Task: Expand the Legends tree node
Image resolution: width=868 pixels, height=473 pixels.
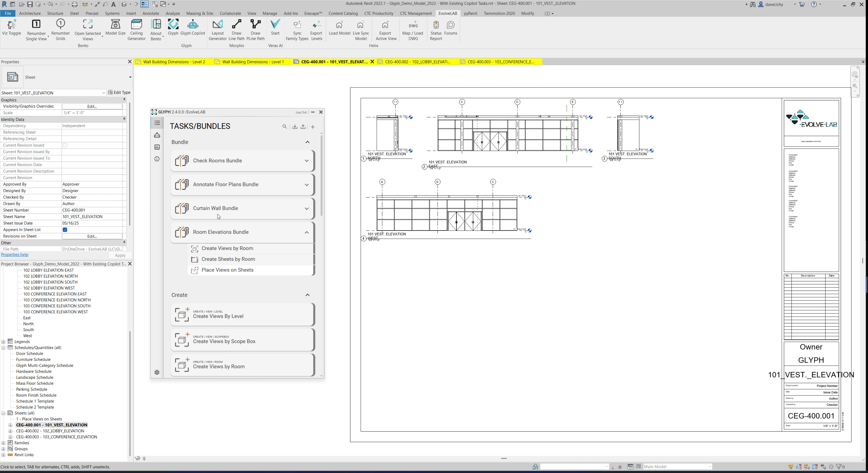Action: click(3, 342)
